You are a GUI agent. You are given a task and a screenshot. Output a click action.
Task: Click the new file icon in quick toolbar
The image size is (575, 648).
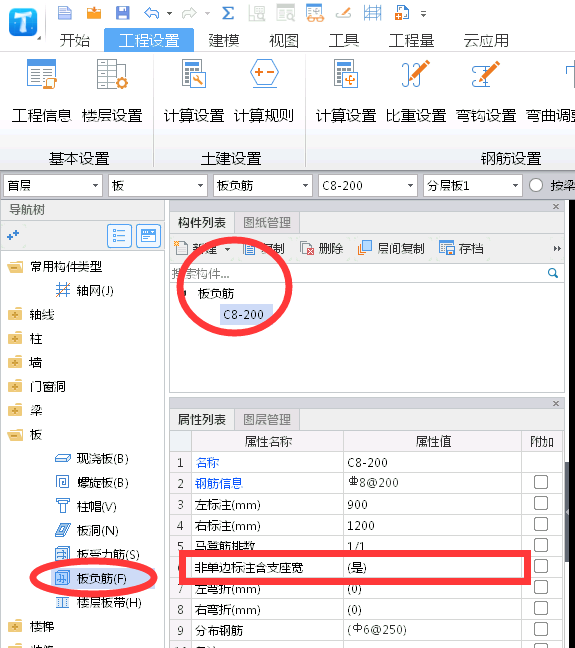pos(64,13)
